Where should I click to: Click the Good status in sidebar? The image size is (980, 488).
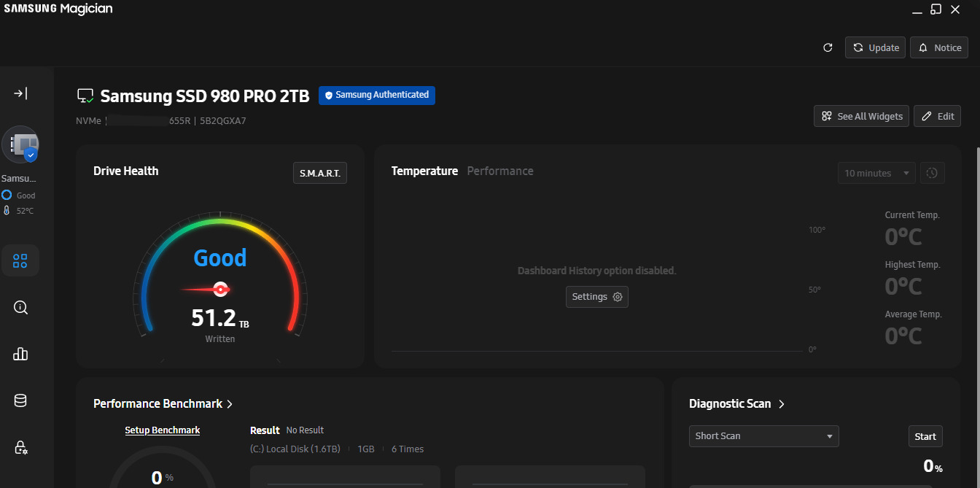click(26, 195)
